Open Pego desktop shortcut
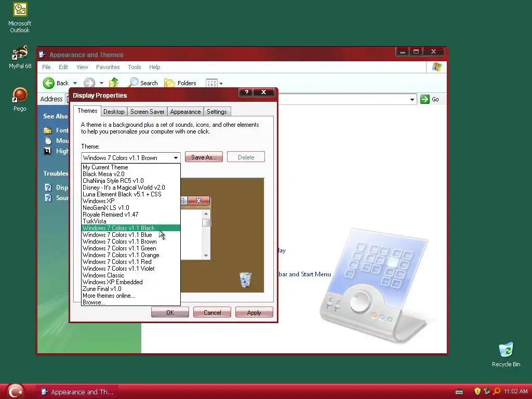The height and width of the screenshot is (399, 532). coord(20,99)
